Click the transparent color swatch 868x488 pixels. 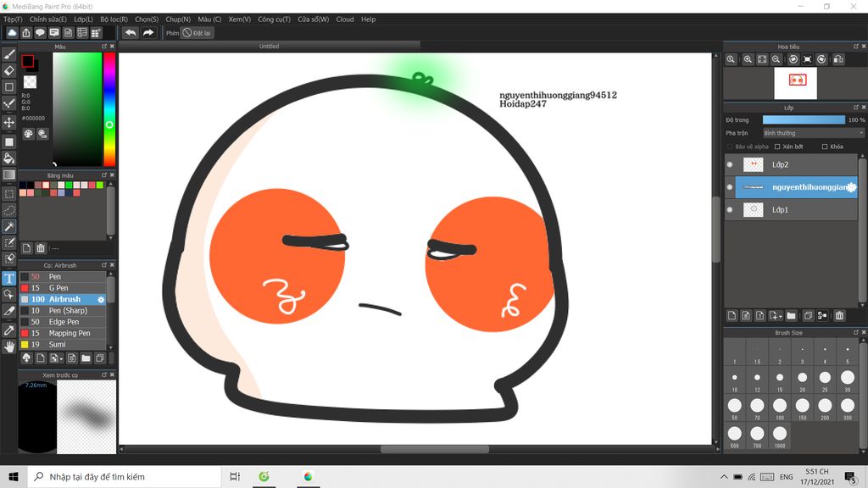(30, 82)
